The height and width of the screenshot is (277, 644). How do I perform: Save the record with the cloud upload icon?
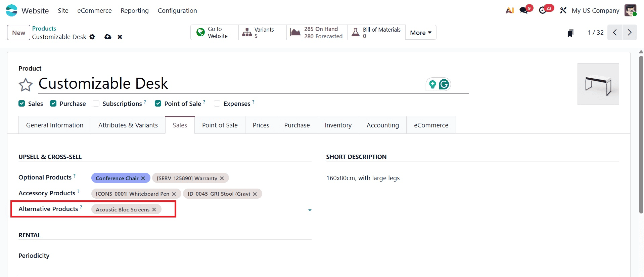(108, 37)
